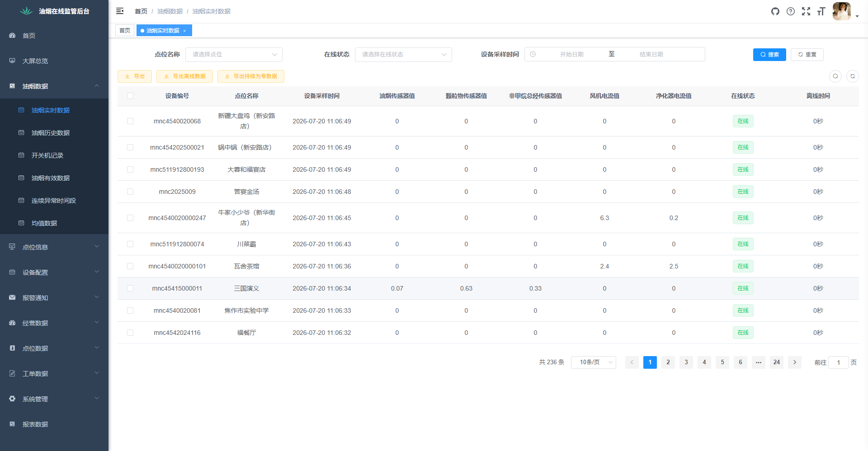The image size is (868, 451).
Task: Click the 报警通知 envelope icon
Action: (x=12, y=297)
